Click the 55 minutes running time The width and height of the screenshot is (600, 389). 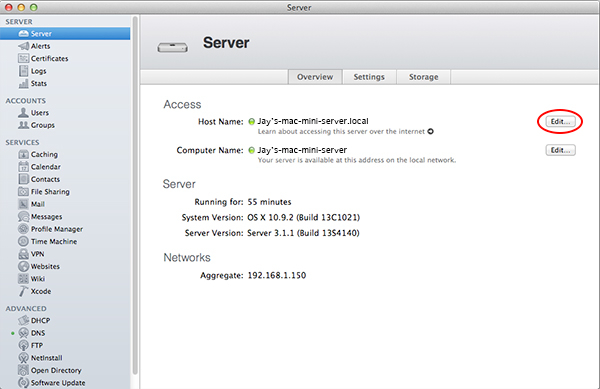(x=269, y=202)
